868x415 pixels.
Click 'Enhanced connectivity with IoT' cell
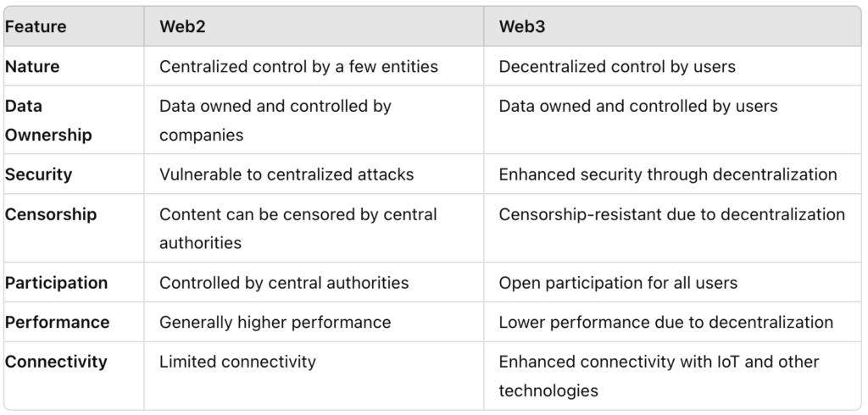coord(659,362)
